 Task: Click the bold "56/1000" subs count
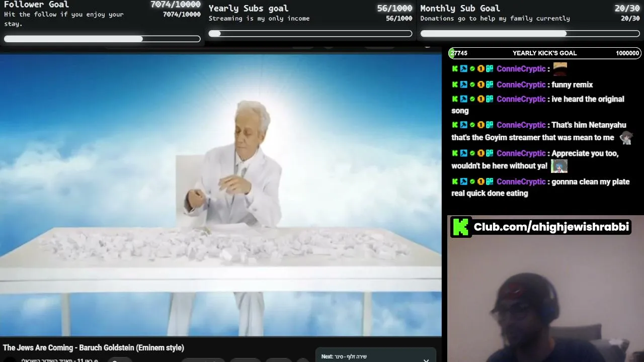[x=394, y=9]
